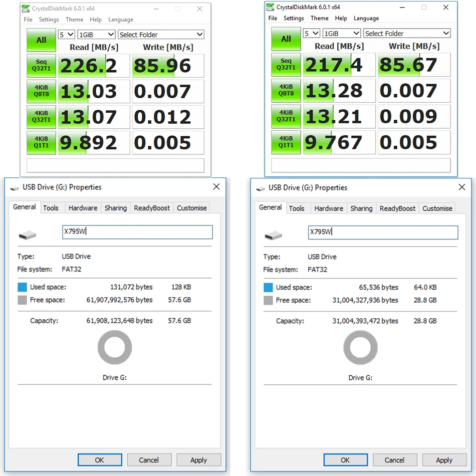
Task: Click CrystalDiskMark app icon in right title bar
Action: 270,7
